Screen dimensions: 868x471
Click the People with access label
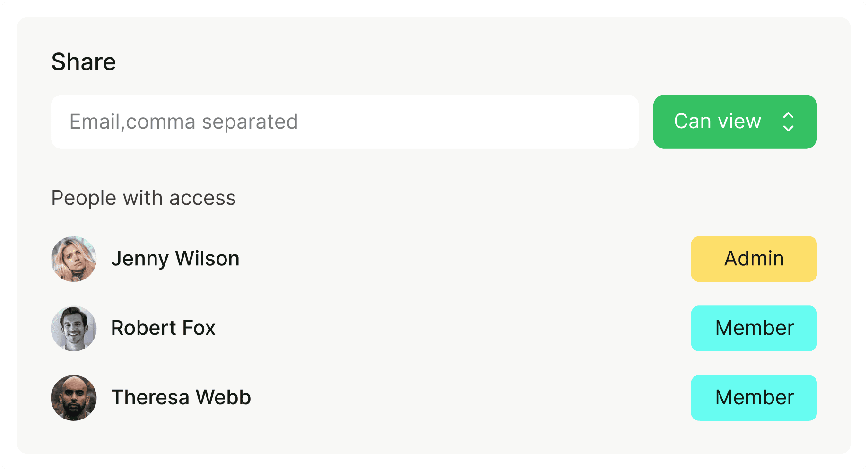pyautogui.click(x=143, y=198)
